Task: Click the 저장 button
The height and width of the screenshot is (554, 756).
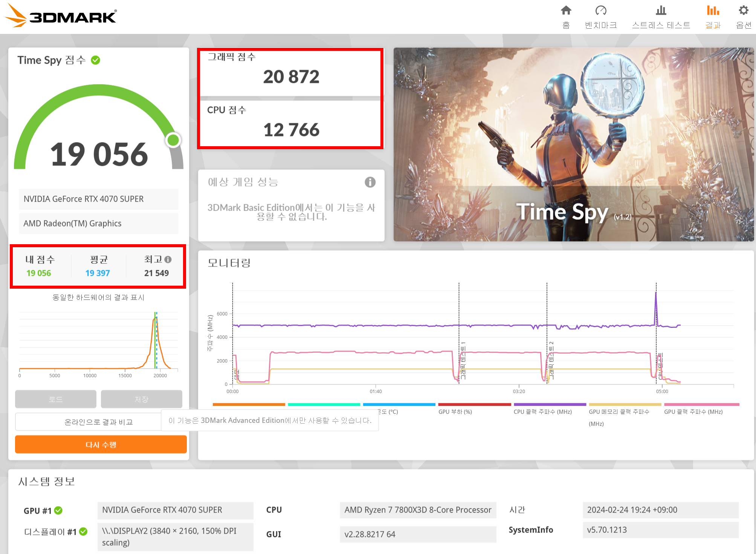Action: pos(142,399)
